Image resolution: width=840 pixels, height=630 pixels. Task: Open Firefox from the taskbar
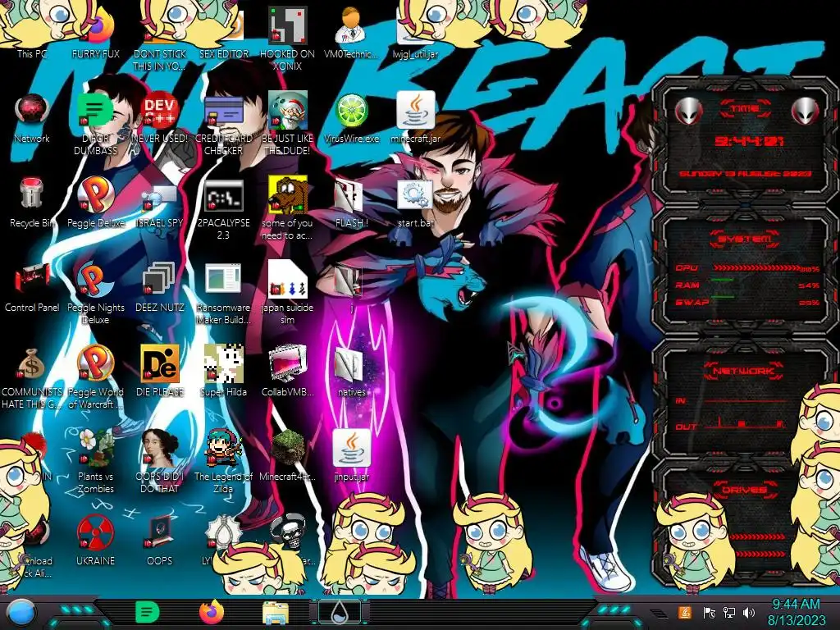click(x=211, y=612)
